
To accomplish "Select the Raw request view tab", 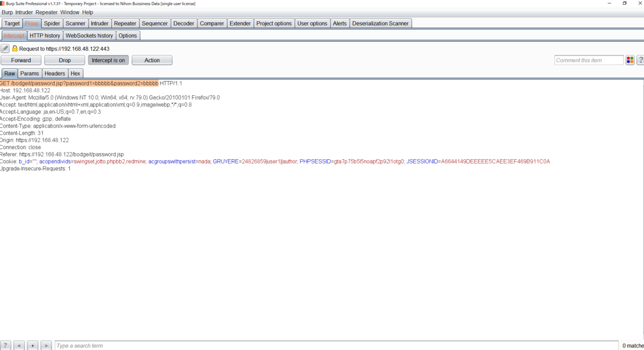I will pyautogui.click(x=10, y=73).
